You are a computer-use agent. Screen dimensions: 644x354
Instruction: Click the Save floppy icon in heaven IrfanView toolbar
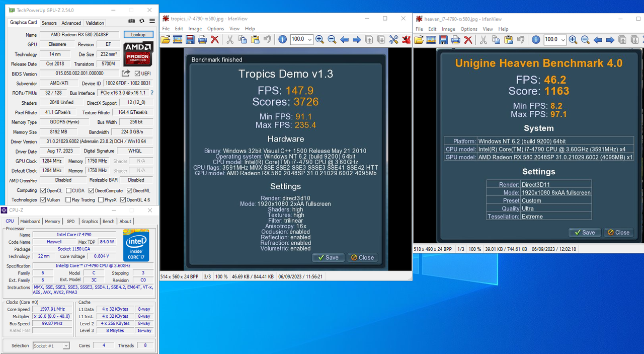tap(443, 39)
